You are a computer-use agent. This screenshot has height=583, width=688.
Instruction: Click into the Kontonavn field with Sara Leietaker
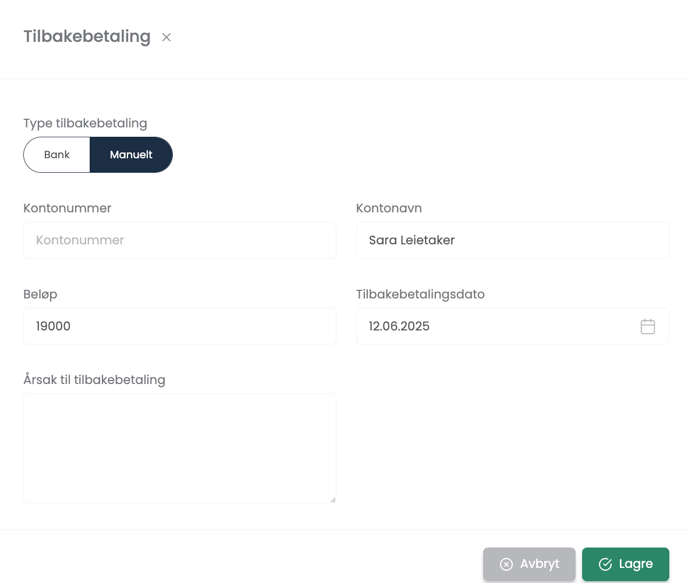(x=512, y=240)
